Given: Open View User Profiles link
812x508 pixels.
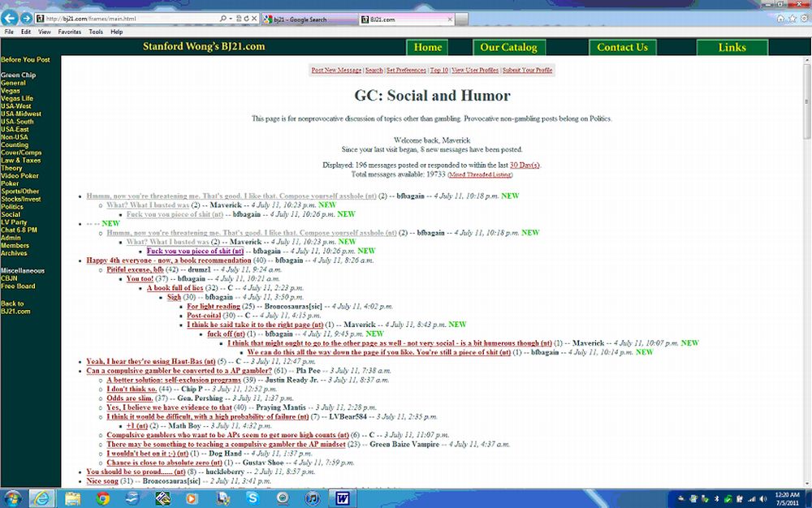Looking at the screenshot, I should tap(475, 70).
